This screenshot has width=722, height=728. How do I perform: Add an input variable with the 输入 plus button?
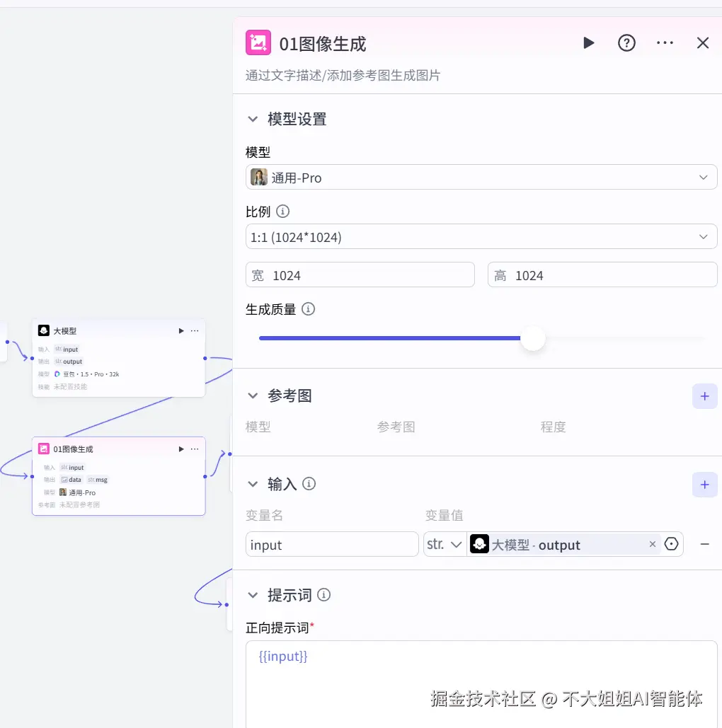(x=704, y=485)
